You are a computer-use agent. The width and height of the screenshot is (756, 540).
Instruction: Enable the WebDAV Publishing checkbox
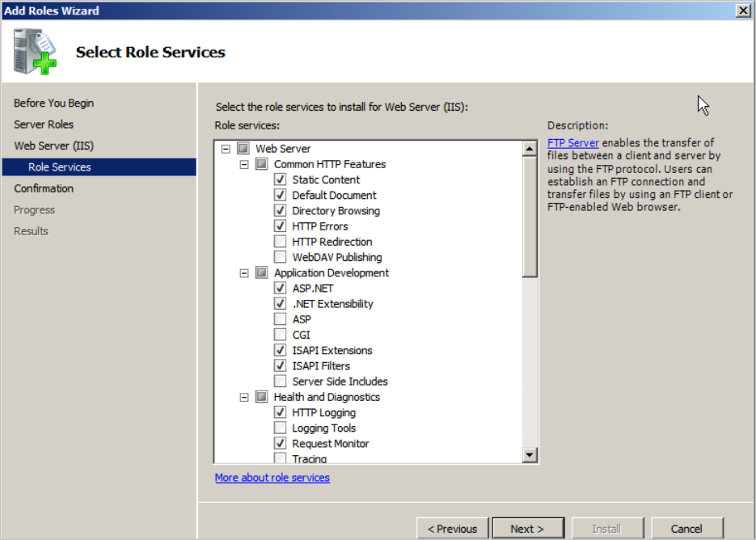click(280, 257)
